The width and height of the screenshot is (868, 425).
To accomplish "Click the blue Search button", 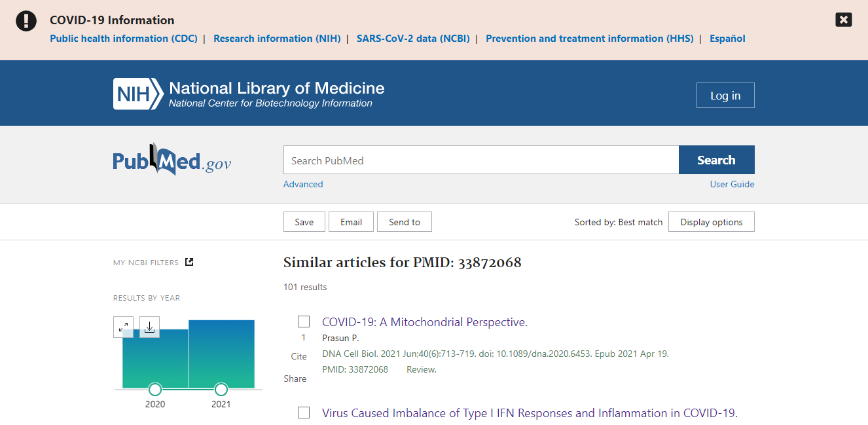I will coord(717,160).
